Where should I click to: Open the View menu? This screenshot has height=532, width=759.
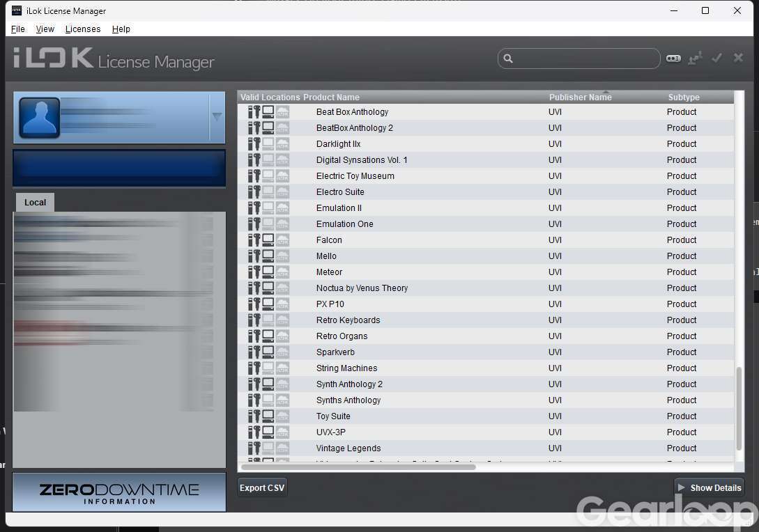(45, 29)
